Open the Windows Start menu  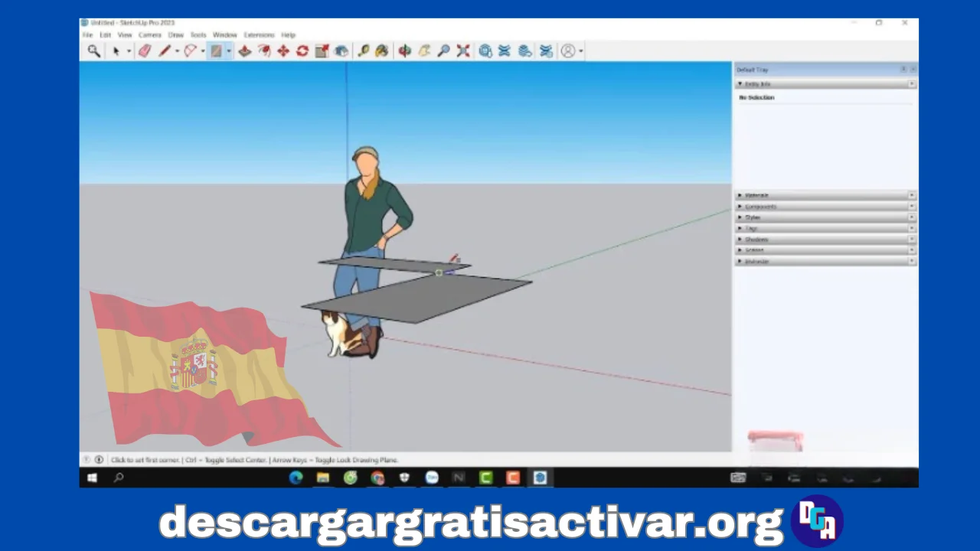pos(92,478)
